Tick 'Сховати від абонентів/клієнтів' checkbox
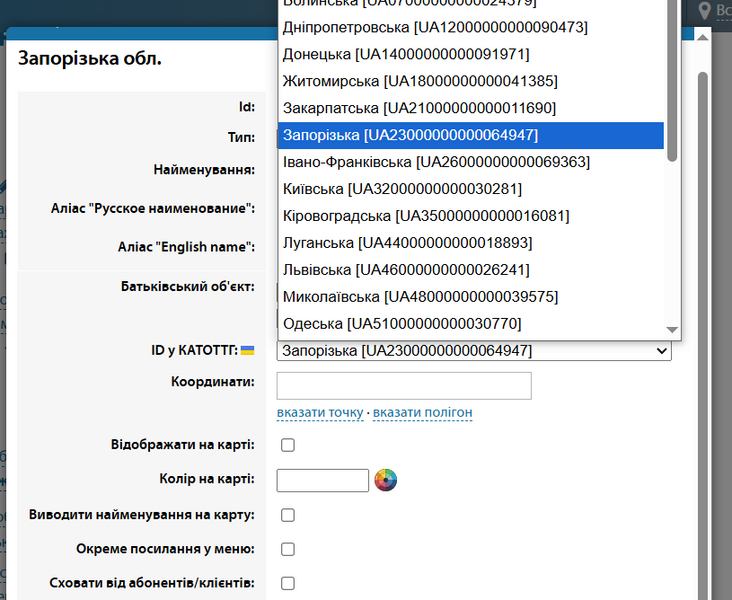This screenshot has width=732, height=600. tap(288, 583)
